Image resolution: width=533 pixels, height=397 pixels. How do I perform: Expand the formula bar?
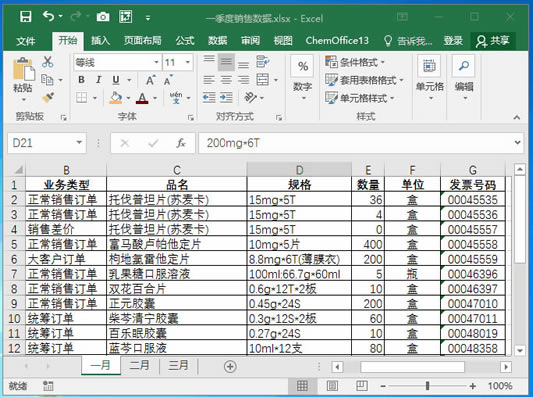pos(517,143)
